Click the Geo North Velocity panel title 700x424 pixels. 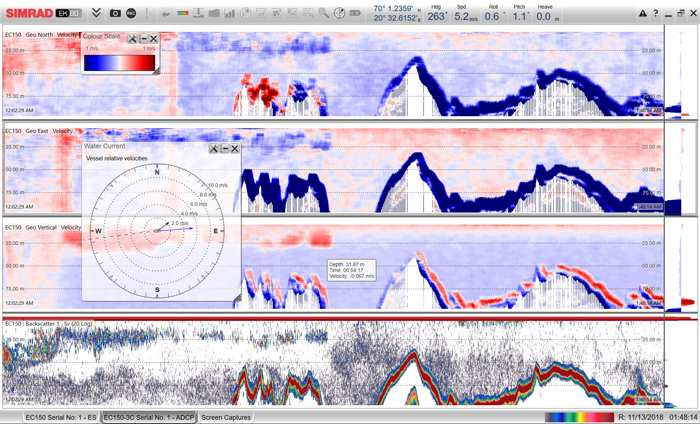[x=41, y=35]
